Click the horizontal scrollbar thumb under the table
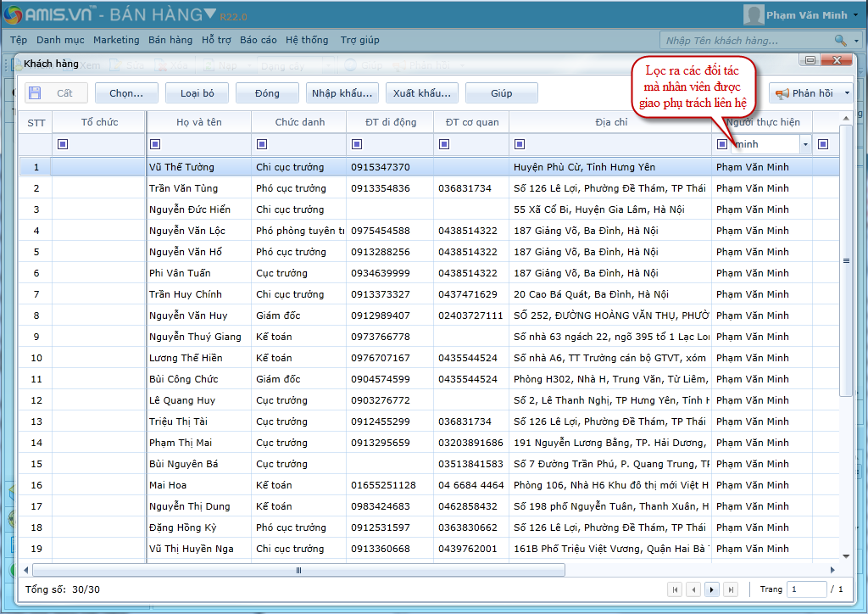This screenshot has height=614, width=868. [298, 570]
